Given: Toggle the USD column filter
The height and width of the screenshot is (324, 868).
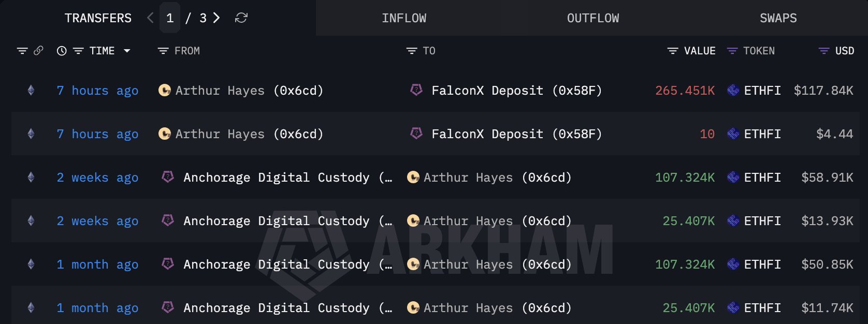Looking at the screenshot, I should 823,51.
